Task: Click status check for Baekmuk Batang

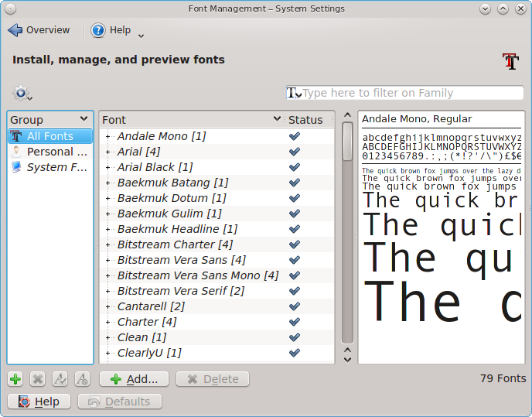Action: (x=295, y=183)
